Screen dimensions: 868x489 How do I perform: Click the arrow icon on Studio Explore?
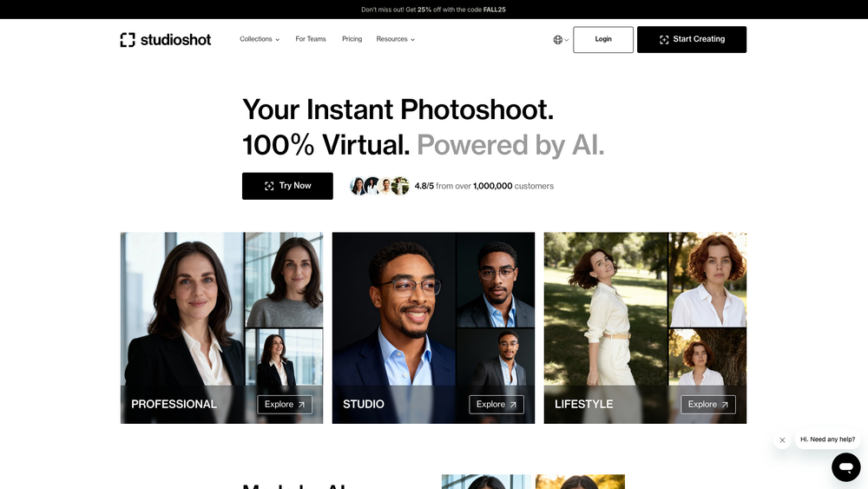(513, 405)
